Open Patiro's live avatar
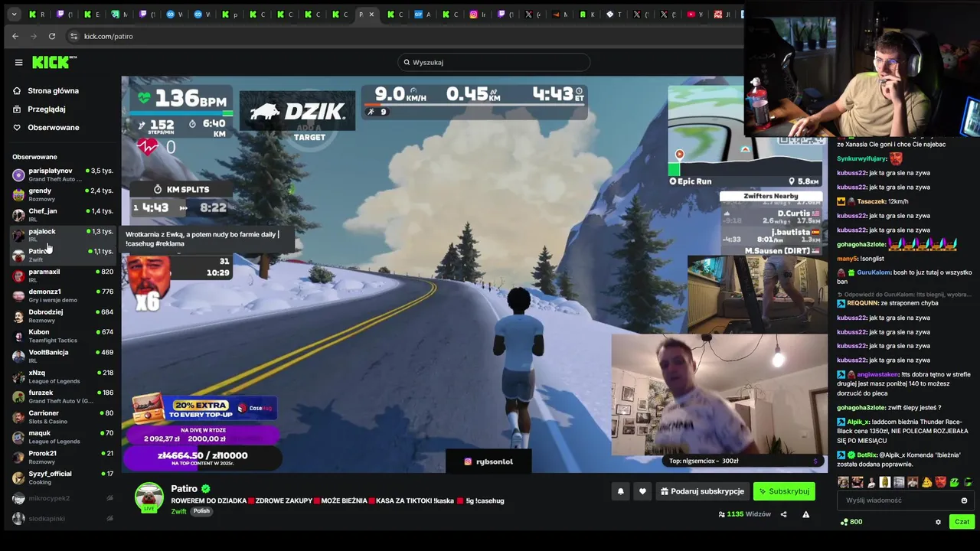Image resolution: width=980 pixels, height=551 pixels. pos(149,497)
